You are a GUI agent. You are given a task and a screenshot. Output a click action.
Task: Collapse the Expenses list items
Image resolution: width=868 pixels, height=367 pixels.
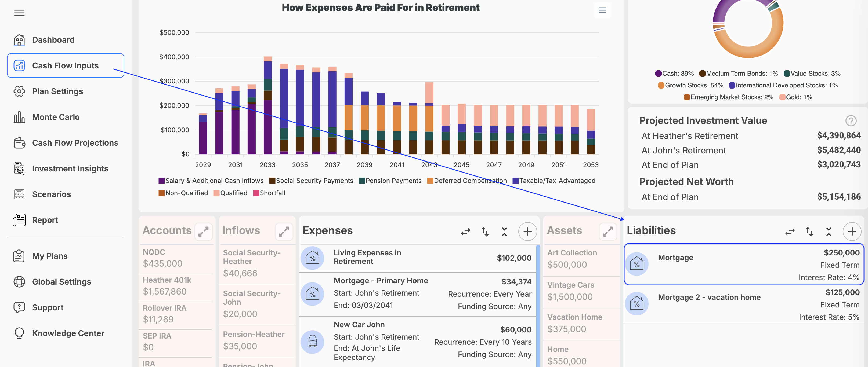(504, 231)
